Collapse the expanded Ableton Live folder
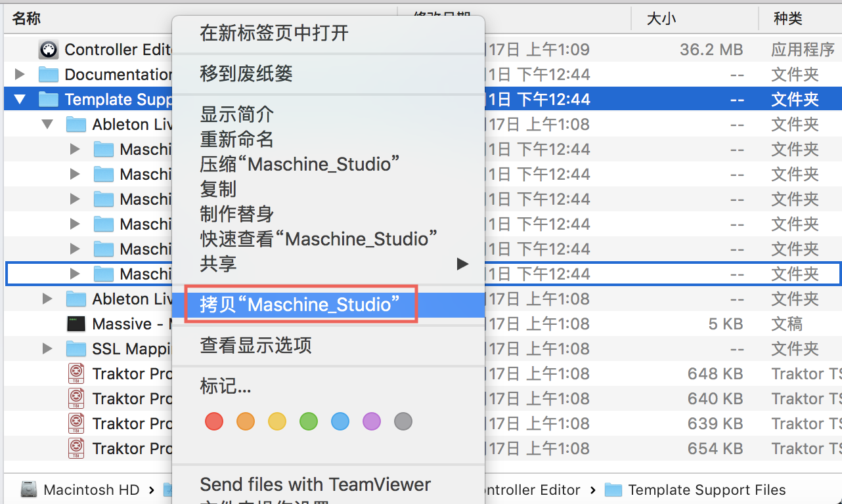This screenshot has width=842, height=504. (47, 124)
